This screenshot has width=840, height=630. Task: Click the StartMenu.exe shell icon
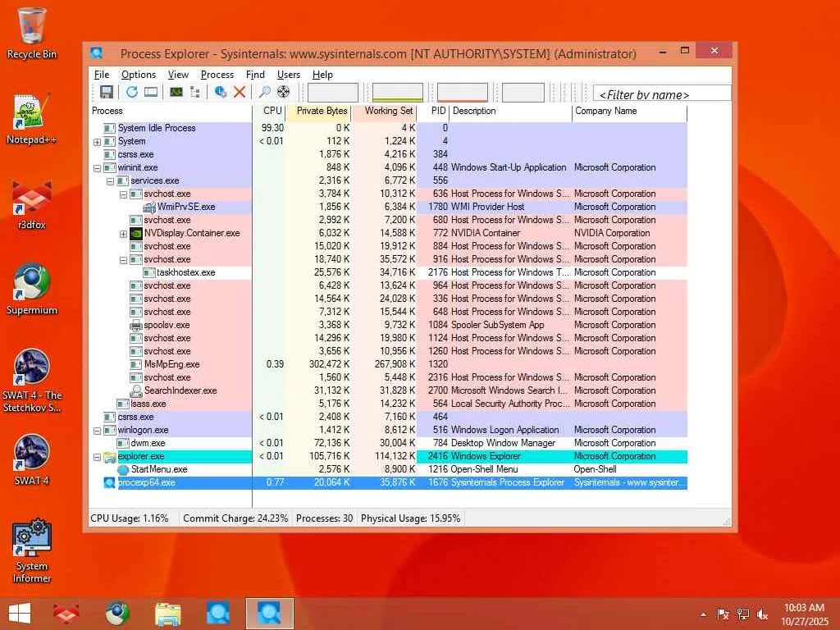[x=123, y=469]
